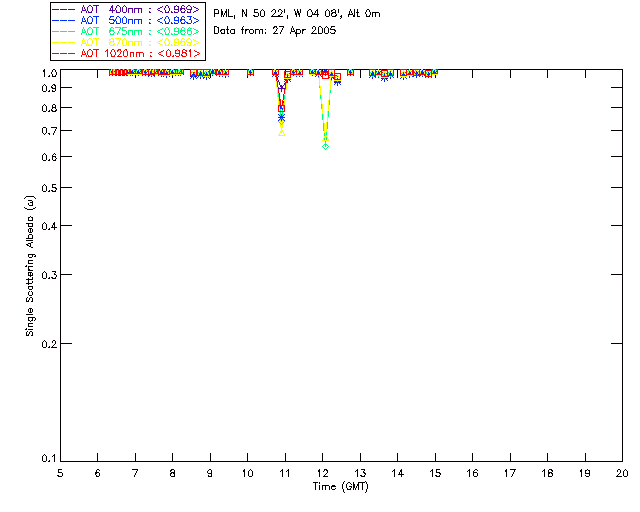Viewport: 640px width, 512px height.
Task: Click the x-axis tick label 8
Action: (x=173, y=473)
